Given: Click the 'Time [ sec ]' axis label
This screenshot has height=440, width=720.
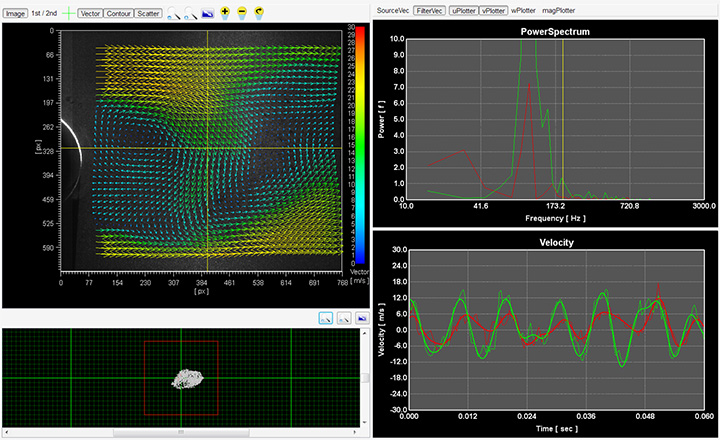Looking at the screenshot, I should click(557, 429).
